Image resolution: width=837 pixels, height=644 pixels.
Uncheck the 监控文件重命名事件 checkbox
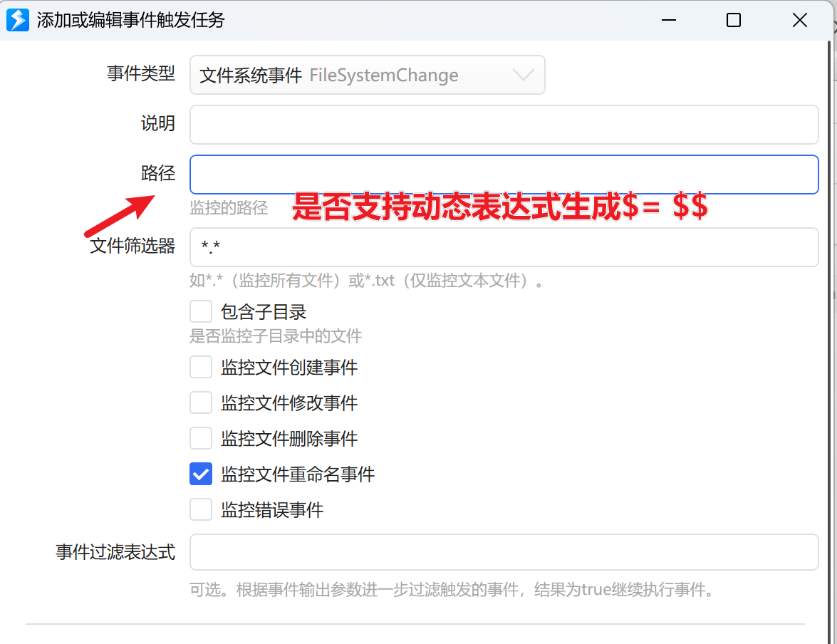pos(201,474)
